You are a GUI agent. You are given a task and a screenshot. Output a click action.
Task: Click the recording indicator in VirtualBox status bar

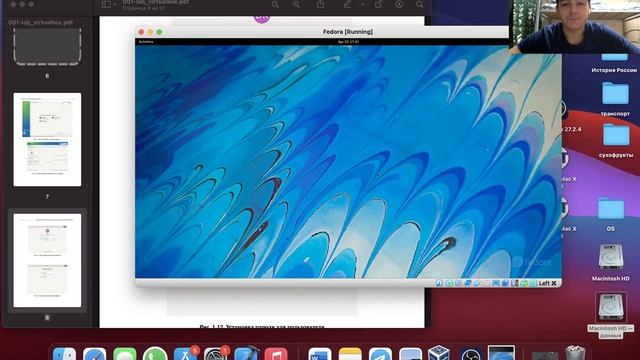pyautogui.click(x=505, y=283)
